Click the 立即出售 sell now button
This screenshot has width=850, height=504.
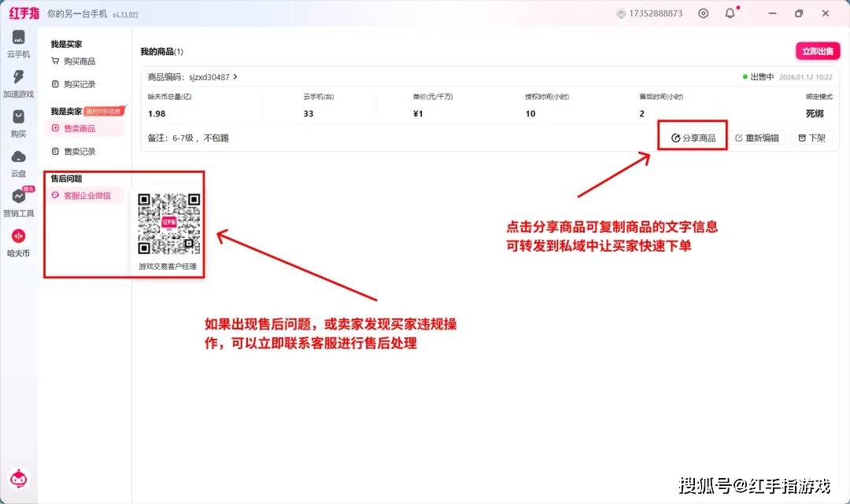pyautogui.click(x=818, y=51)
